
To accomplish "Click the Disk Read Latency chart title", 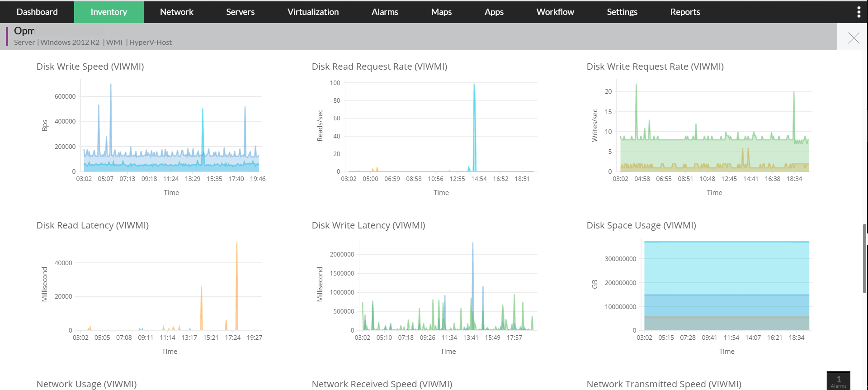I will coord(93,225).
